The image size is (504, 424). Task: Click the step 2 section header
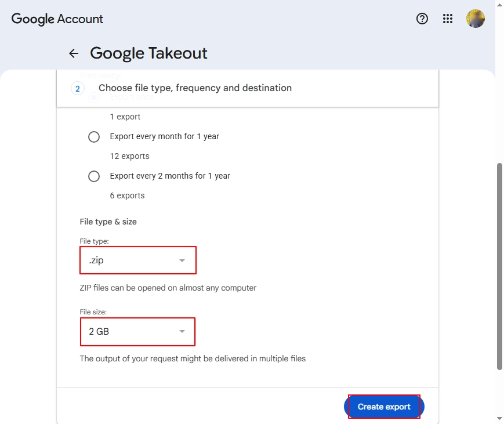(x=248, y=88)
